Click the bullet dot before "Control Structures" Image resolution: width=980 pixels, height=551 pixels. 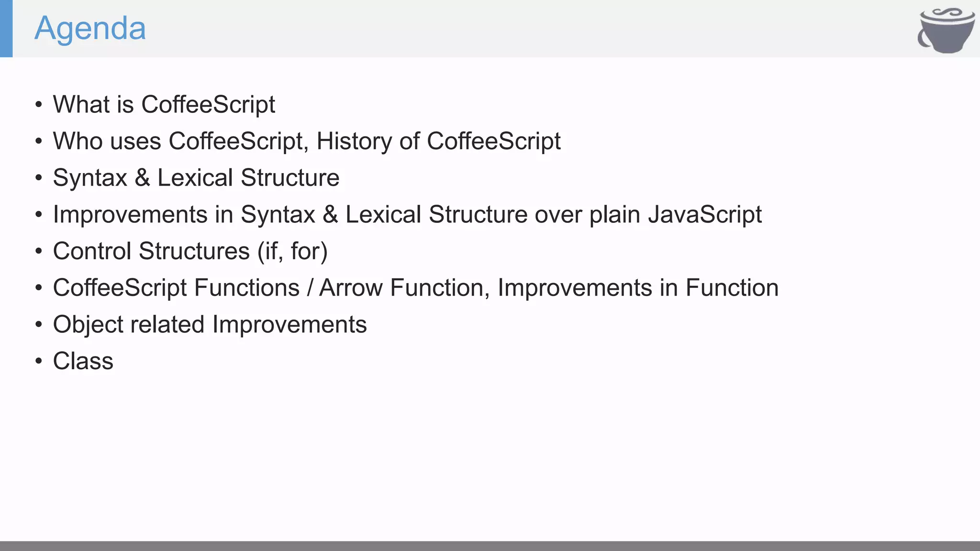pyautogui.click(x=39, y=252)
